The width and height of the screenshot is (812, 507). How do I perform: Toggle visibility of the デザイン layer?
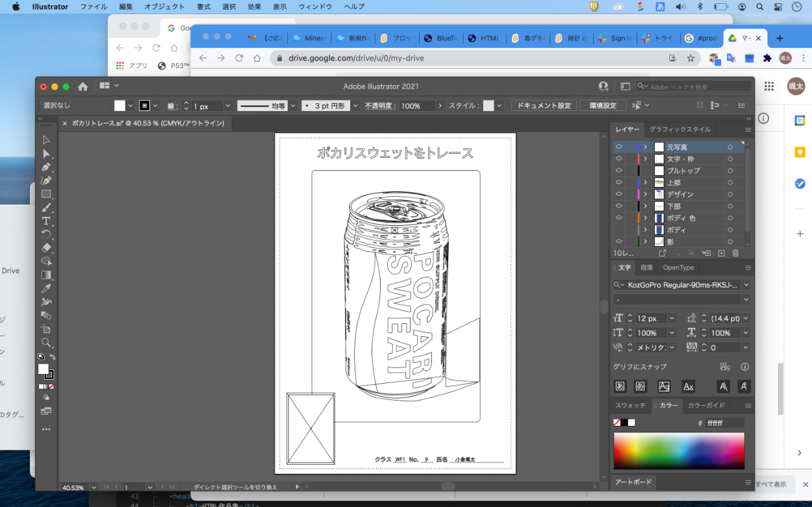tap(618, 194)
